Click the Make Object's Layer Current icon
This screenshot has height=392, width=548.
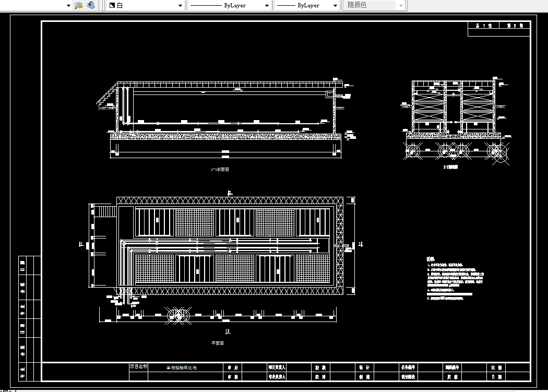click(x=79, y=5)
